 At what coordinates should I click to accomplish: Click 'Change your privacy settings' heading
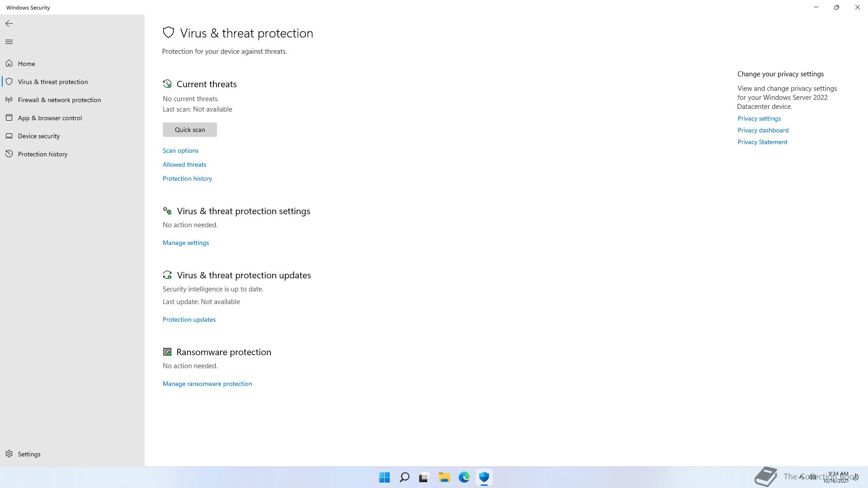coord(780,74)
